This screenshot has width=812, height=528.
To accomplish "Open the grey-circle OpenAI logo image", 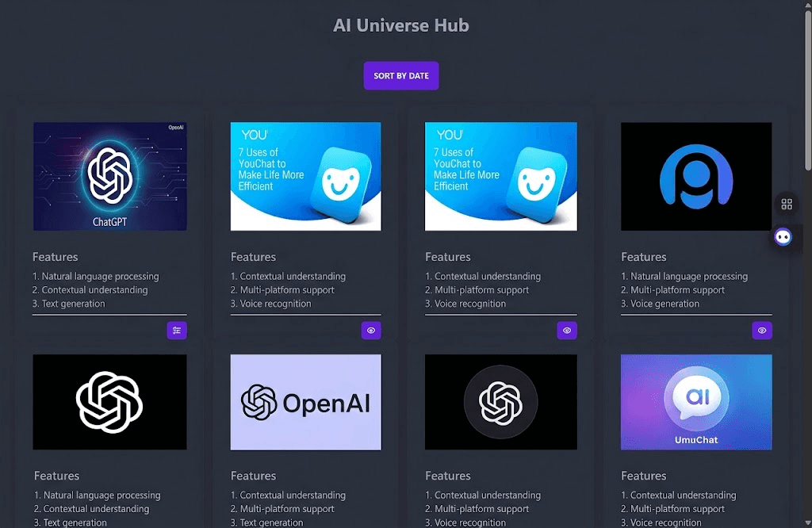I will [x=501, y=402].
